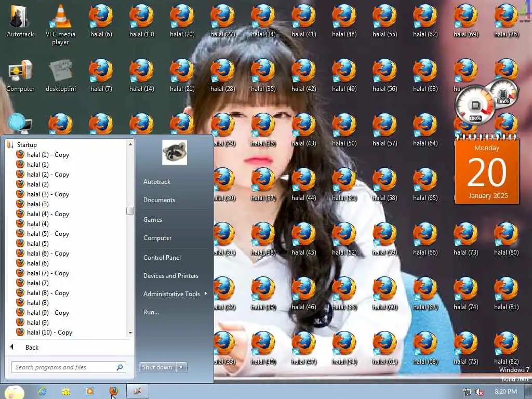
Task: Select desktop shortcut halal (76)
Action: tap(506, 20)
